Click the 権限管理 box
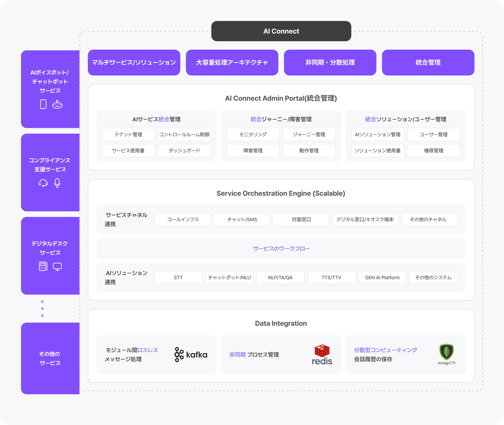This screenshot has width=504, height=425. click(434, 151)
